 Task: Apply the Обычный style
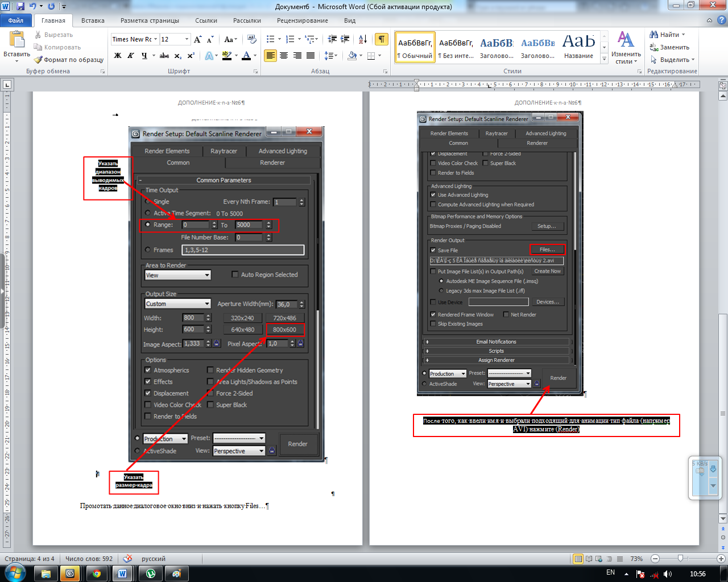(415, 47)
